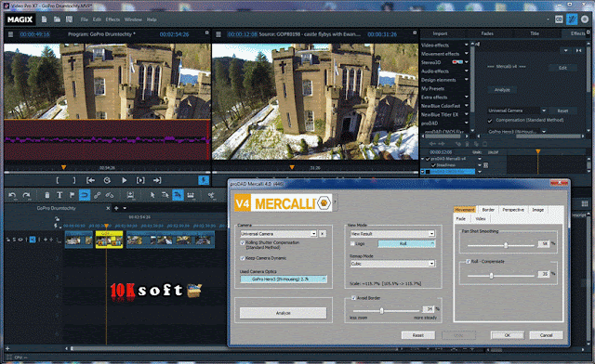Toggle the Logo checkbox
Image resolution: width=595 pixels, height=364 pixels.
tap(352, 244)
